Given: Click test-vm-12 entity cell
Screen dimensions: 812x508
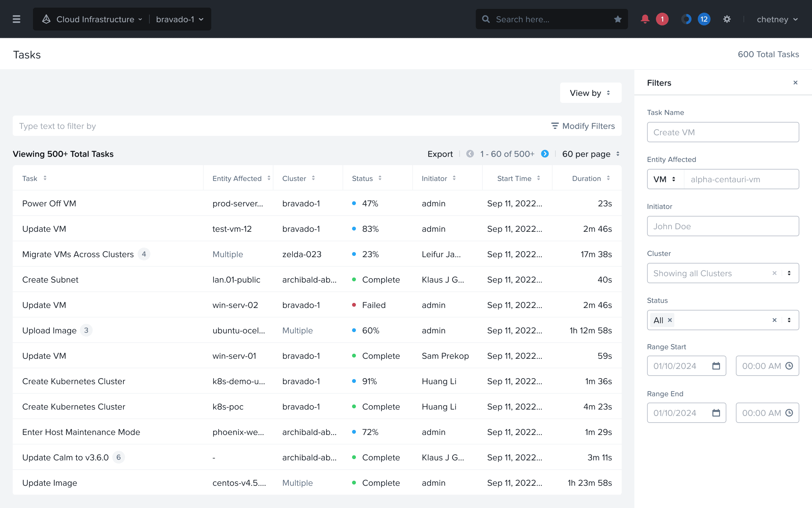Looking at the screenshot, I should point(232,229).
